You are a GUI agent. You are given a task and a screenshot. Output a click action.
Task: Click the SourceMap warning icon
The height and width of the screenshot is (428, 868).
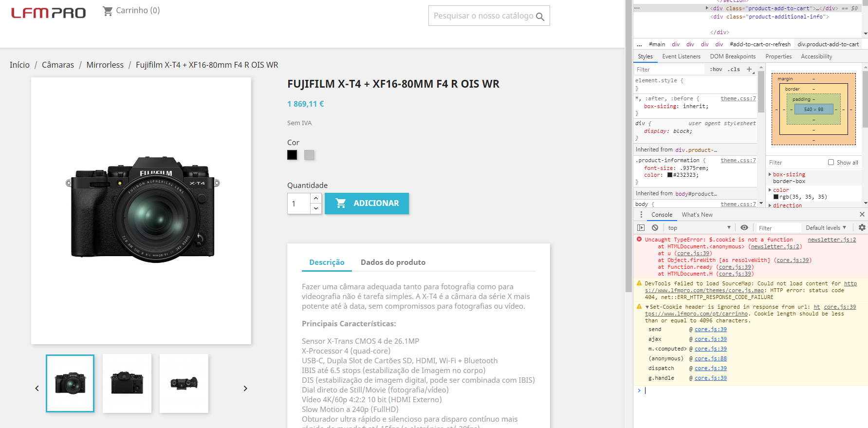pos(639,283)
